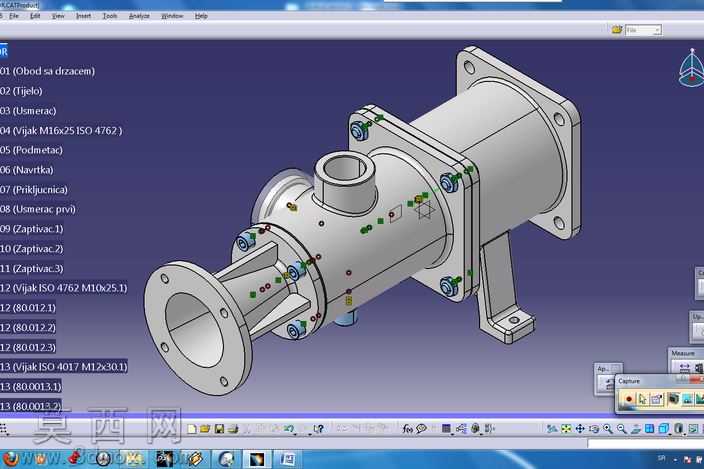Viewport: 704px width, 469px height.
Task: Click the Measure Between icon
Action: click(x=684, y=368)
